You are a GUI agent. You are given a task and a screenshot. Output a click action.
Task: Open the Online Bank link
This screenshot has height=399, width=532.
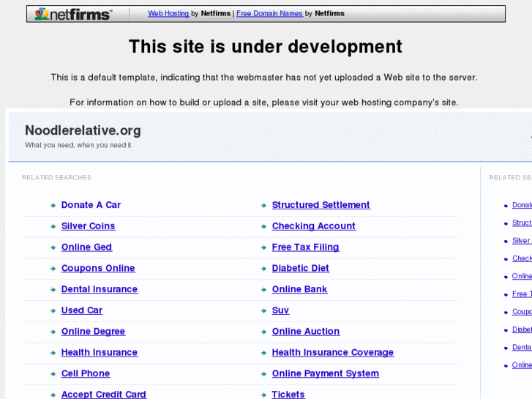[299, 289]
